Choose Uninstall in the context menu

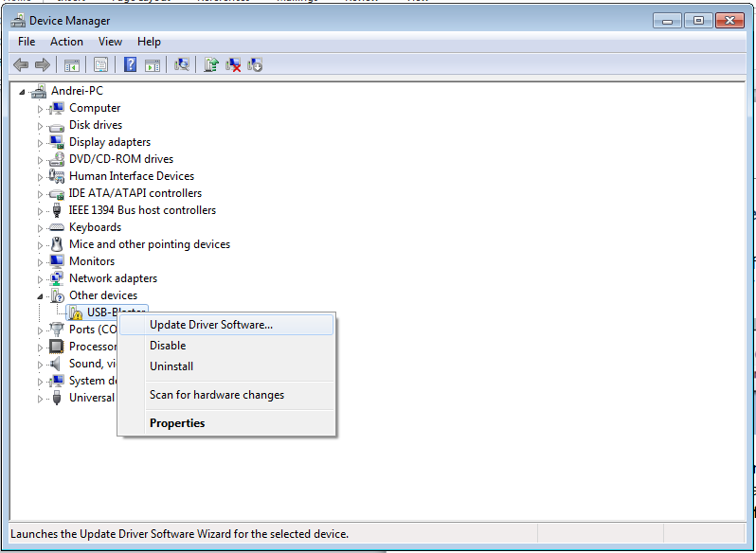pyautogui.click(x=226, y=366)
